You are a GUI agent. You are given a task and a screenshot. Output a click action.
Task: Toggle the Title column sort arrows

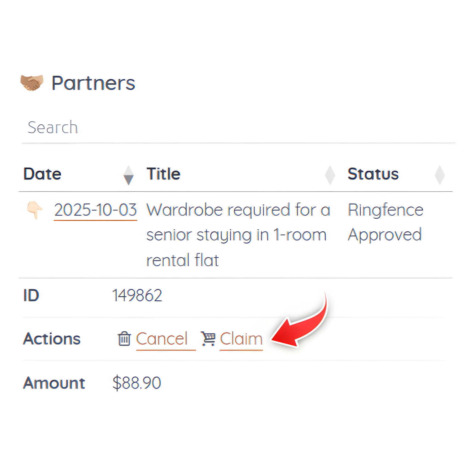click(x=330, y=175)
